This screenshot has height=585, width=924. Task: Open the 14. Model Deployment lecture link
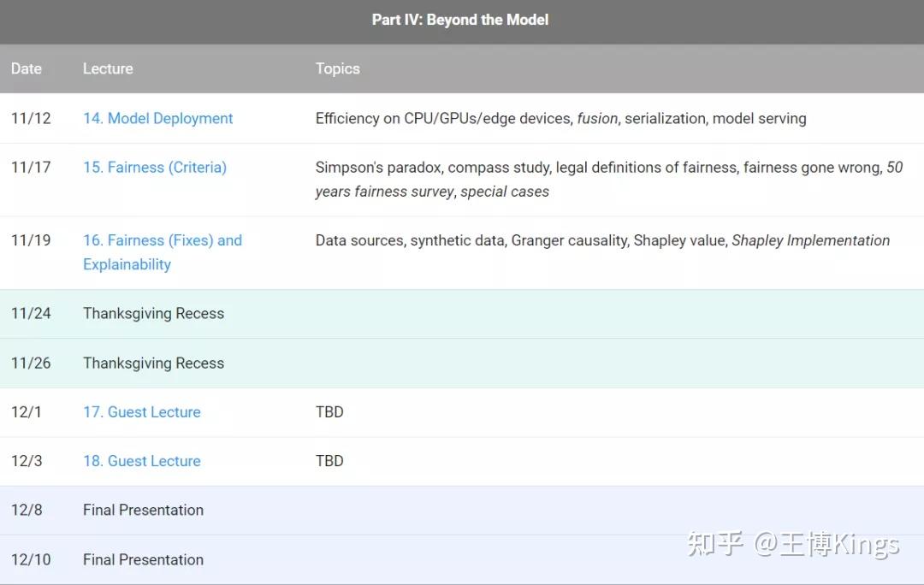(x=157, y=118)
